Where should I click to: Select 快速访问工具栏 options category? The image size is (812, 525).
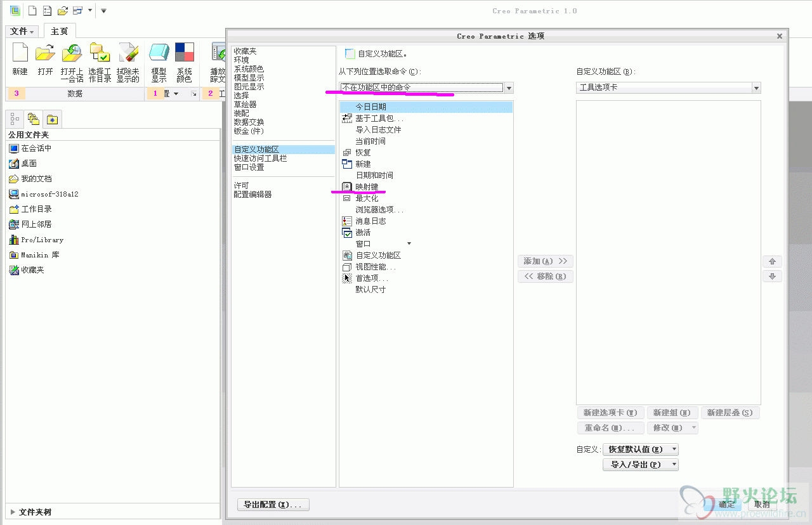click(260, 159)
